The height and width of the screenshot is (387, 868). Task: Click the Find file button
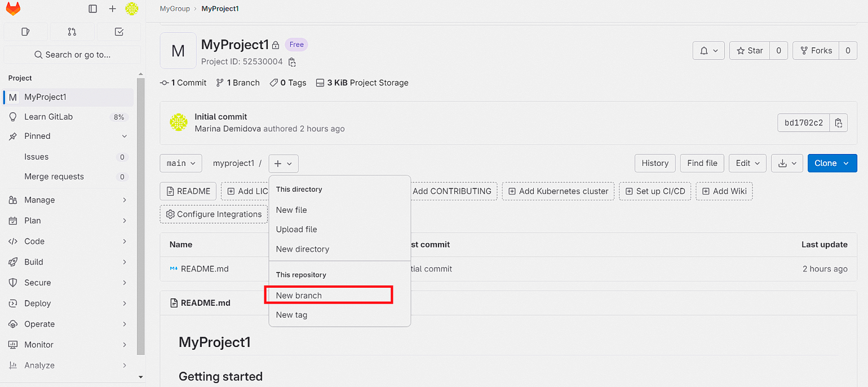point(702,163)
